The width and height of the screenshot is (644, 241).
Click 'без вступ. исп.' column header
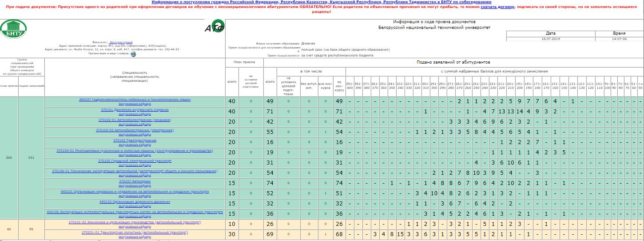point(310,85)
